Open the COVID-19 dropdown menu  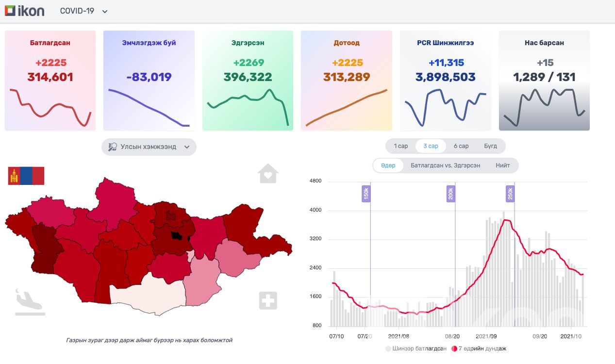tap(83, 11)
